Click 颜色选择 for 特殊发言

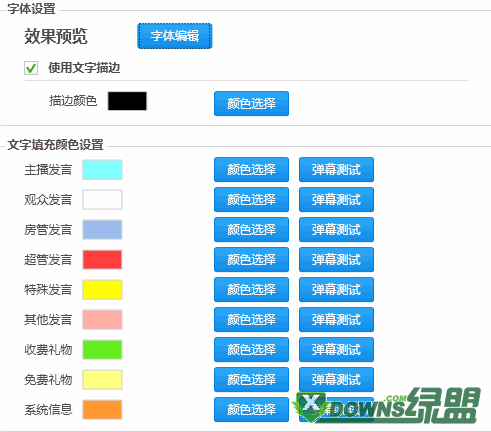tap(251, 290)
